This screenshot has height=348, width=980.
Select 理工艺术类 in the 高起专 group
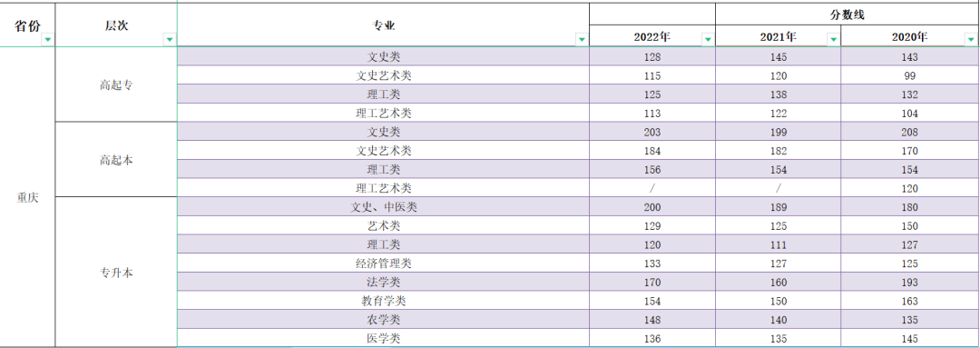[x=384, y=114]
